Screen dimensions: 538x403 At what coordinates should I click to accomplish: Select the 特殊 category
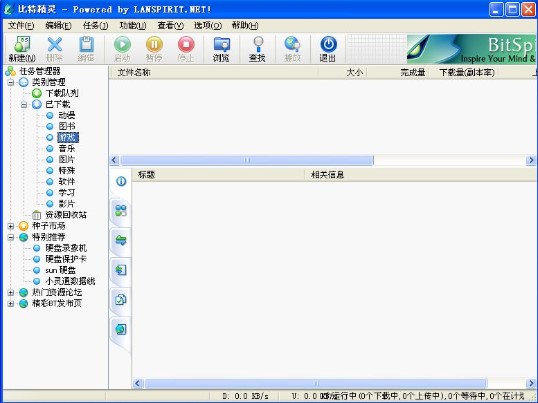[67, 171]
